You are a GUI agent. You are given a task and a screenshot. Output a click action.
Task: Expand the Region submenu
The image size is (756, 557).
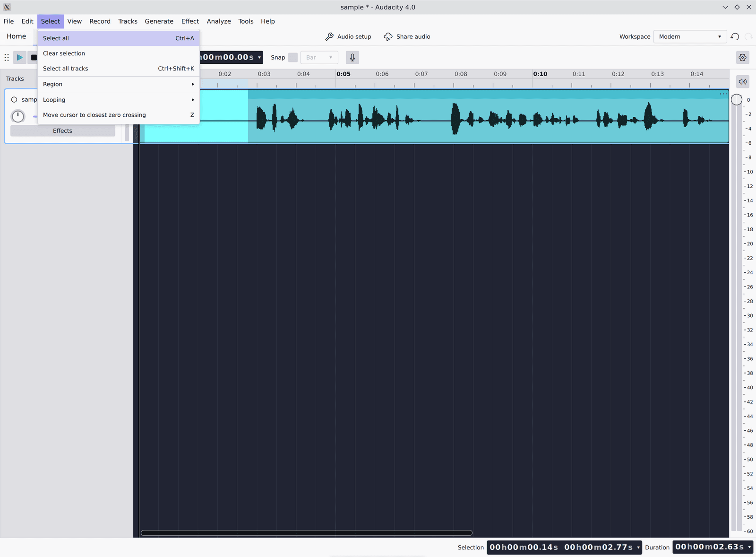(119, 84)
